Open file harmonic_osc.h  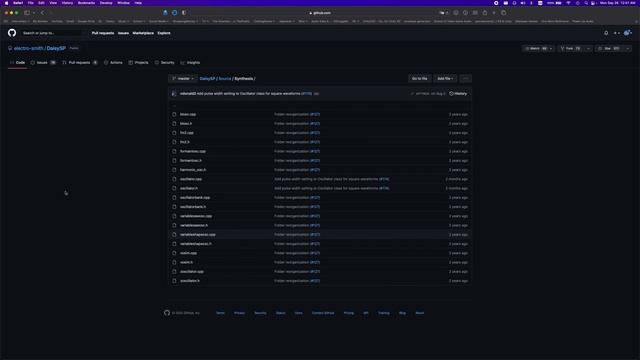click(193, 170)
